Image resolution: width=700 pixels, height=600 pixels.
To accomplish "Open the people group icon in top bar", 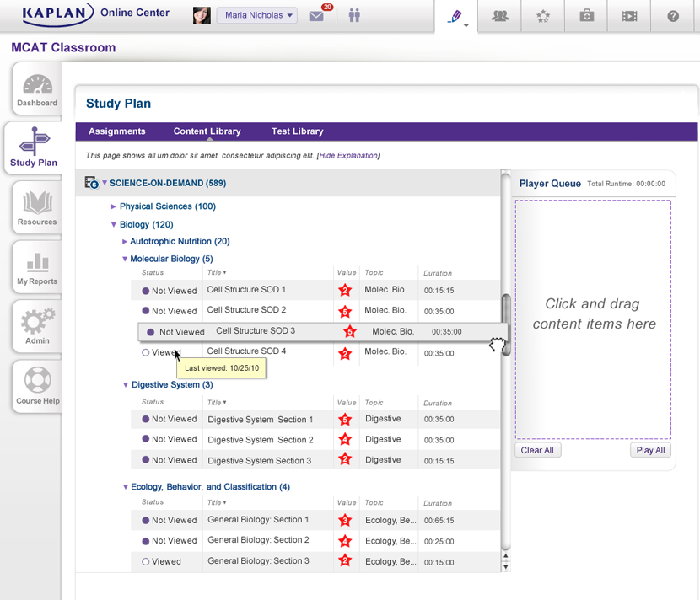I will pos(499,16).
